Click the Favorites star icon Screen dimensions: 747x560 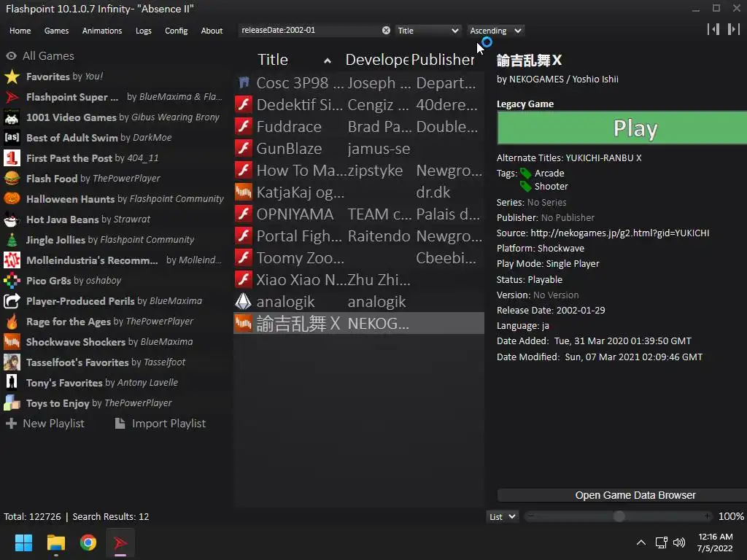[x=12, y=77]
